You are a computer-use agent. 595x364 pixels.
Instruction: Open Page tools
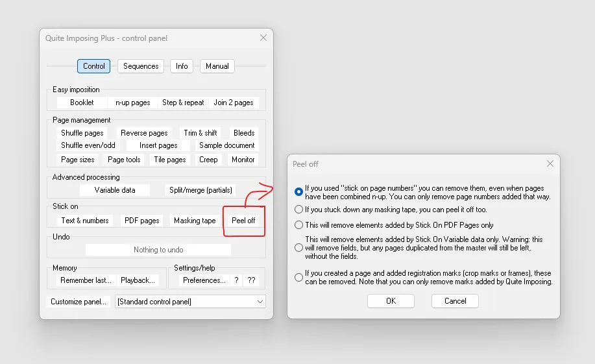click(124, 160)
